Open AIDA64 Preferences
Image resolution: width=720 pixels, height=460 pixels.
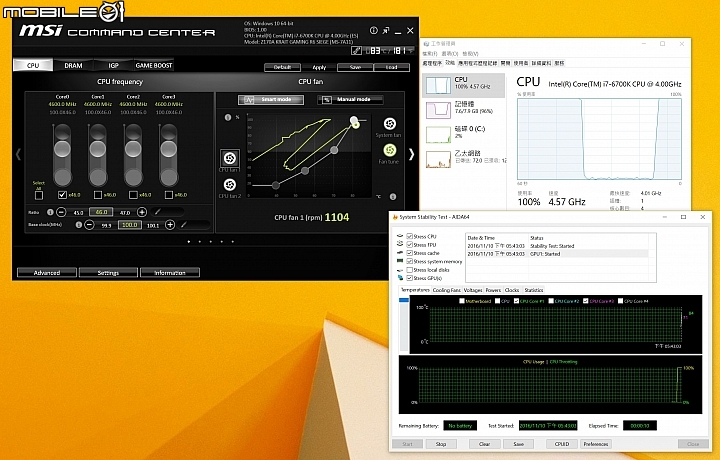(596, 444)
